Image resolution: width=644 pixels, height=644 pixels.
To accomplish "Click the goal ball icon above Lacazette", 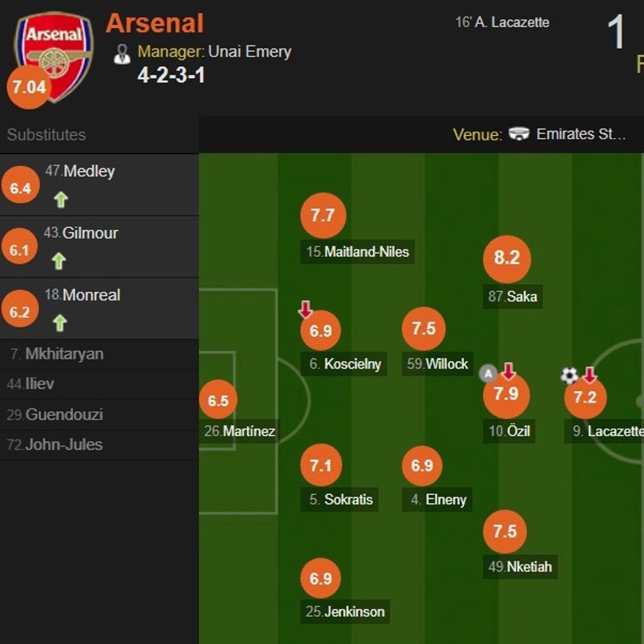I will click(569, 375).
